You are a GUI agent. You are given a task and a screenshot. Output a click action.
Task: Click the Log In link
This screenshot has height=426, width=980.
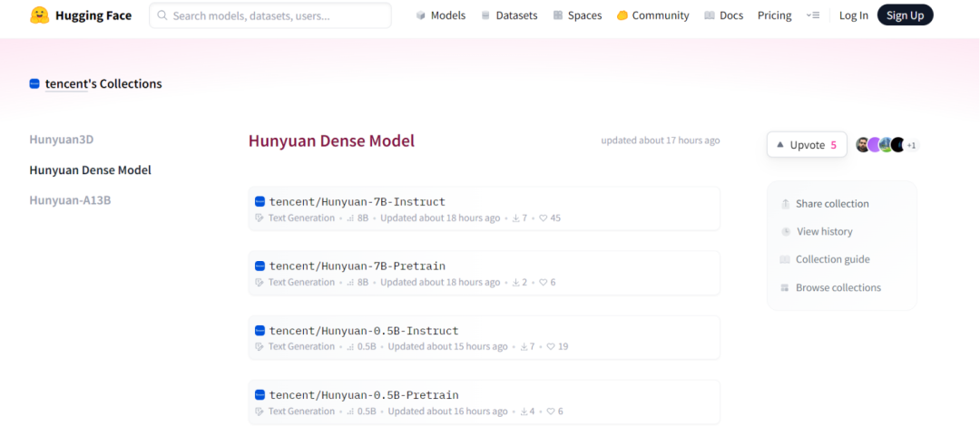coord(854,15)
